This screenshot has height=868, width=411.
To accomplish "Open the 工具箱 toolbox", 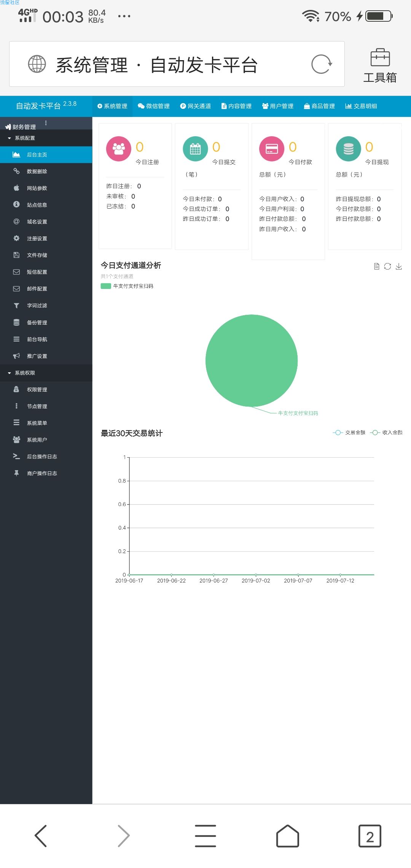I will tap(380, 65).
